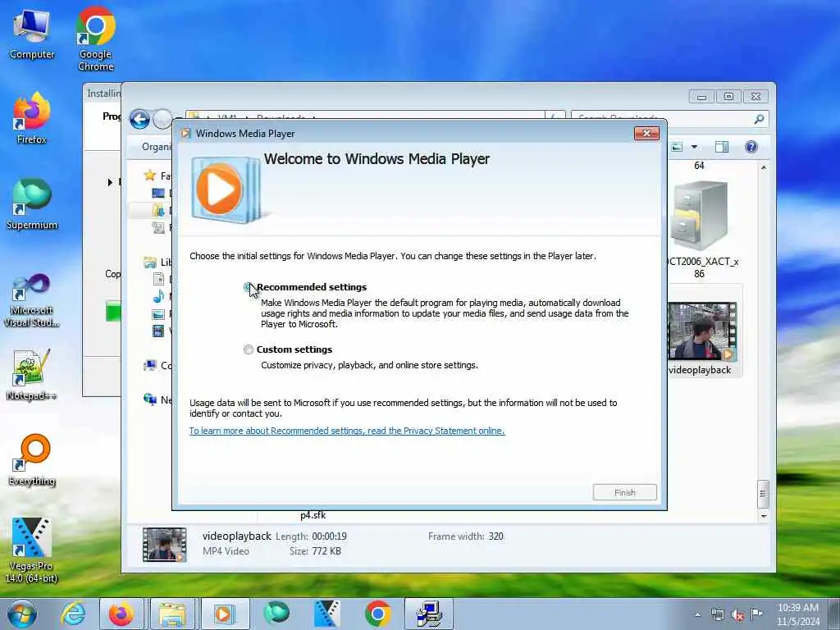
Task: Select the Recommended settings radio button
Action: tap(248, 287)
